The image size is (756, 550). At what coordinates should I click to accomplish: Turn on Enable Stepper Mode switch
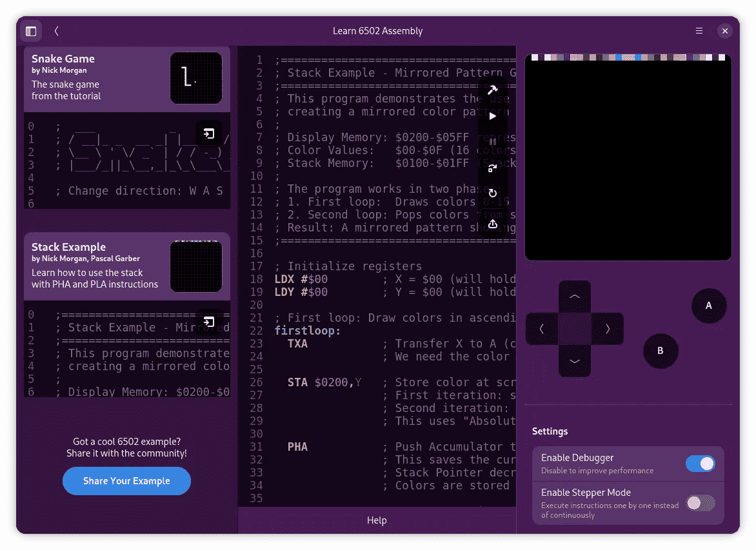click(700, 503)
